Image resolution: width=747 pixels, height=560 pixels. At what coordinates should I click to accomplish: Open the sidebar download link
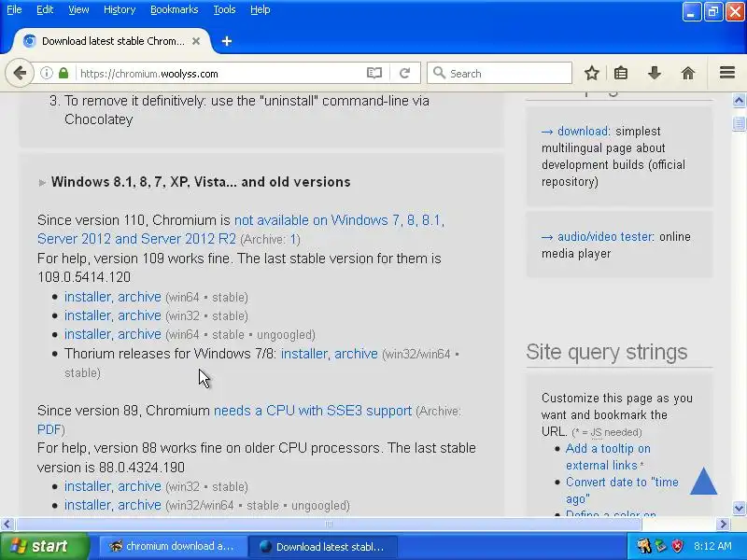tap(583, 131)
